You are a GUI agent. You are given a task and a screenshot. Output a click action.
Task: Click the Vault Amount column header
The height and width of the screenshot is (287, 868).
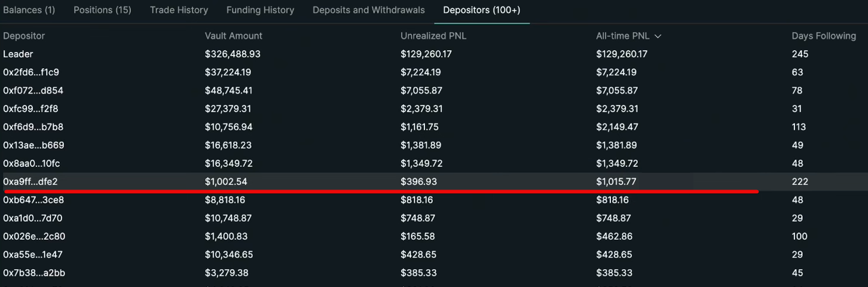click(233, 36)
